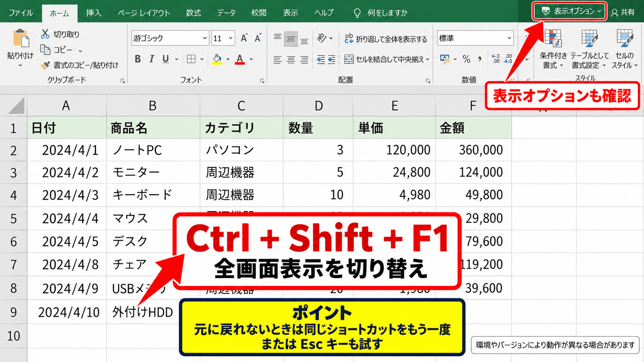This screenshot has height=362, width=644.
Task: Toggle wrap text (折り返して全体を表示する)
Action: 386,38
